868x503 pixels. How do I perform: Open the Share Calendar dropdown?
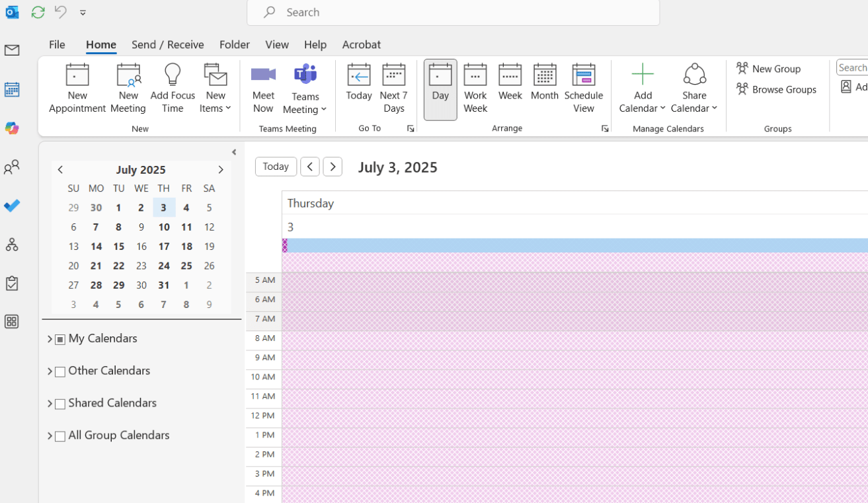[x=694, y=89]
